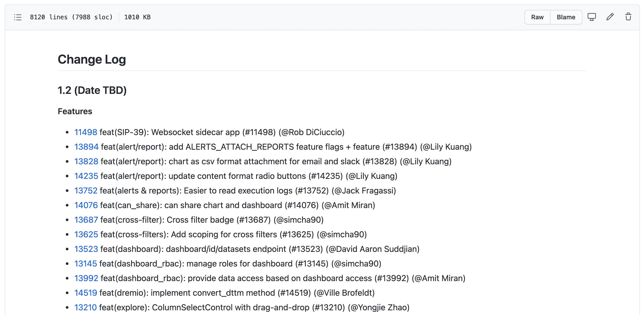Click the open in desktop icon
Screen dimensions: 644x315
pyautogui.click(x=592, y=17)
